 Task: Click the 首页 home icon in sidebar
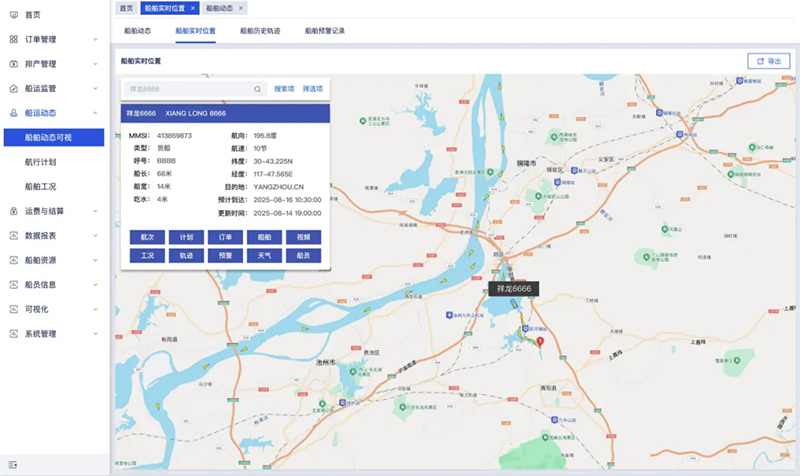tap(13, 15)
